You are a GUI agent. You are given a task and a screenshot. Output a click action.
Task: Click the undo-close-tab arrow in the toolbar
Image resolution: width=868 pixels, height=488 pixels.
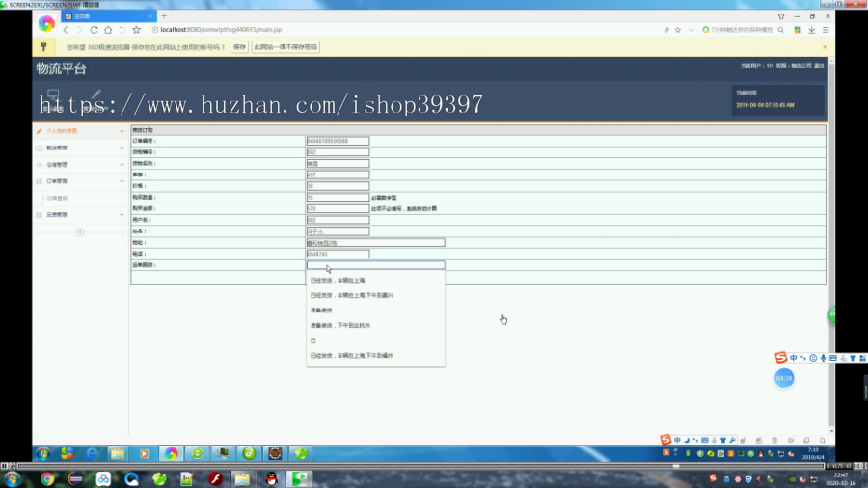coord(122,30)
